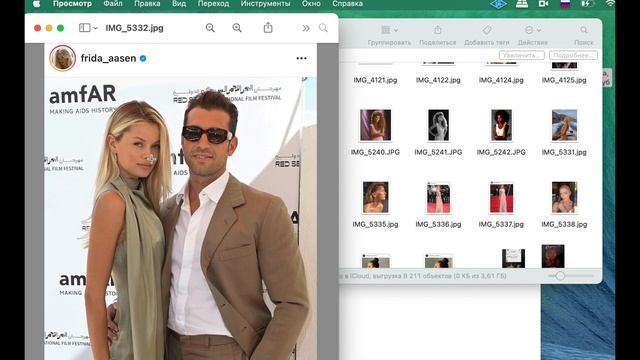Select the IMG_5241.JPG thumbnail
The height and width of the screenshot is (360, 640).
click(438, 125)
